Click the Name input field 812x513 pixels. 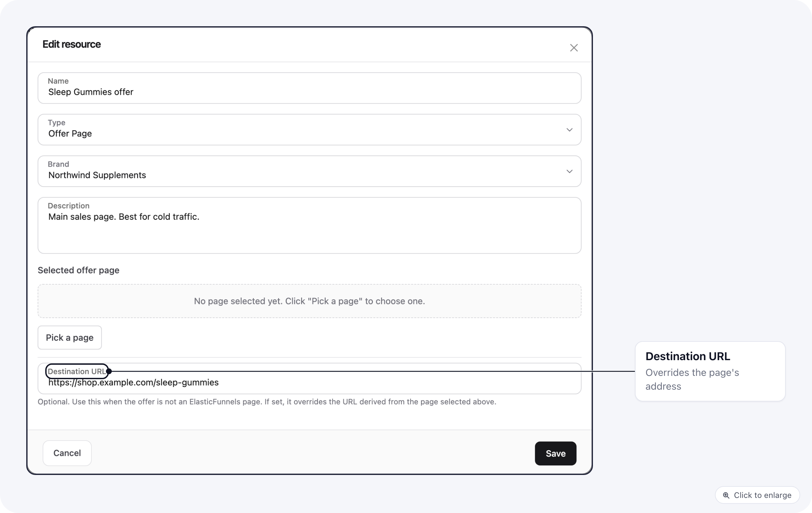click(309, 88)
